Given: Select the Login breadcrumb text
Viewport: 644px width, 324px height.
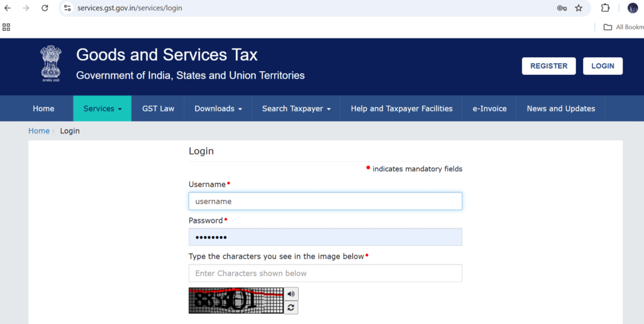Looking at the screenshot, I should pyautogui.click(x=70, y=131).
